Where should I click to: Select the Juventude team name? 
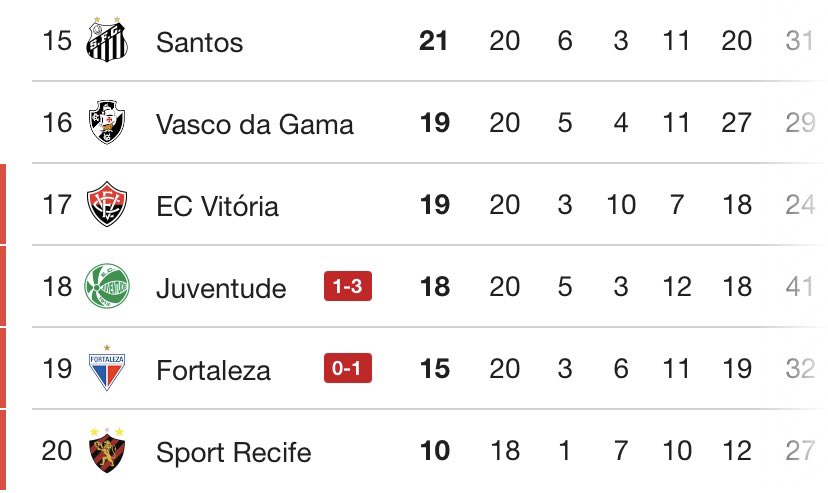click(x=221, y=289)
